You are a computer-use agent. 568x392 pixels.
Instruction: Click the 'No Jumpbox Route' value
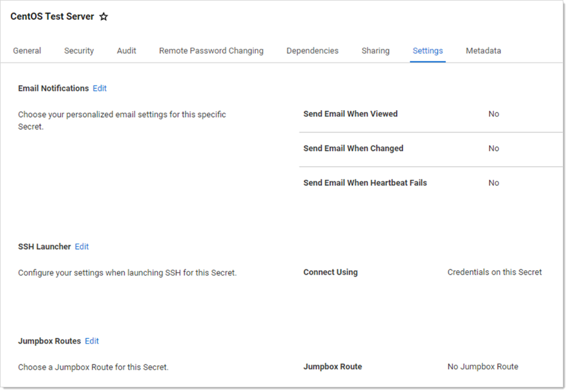[x=483, y=367]
